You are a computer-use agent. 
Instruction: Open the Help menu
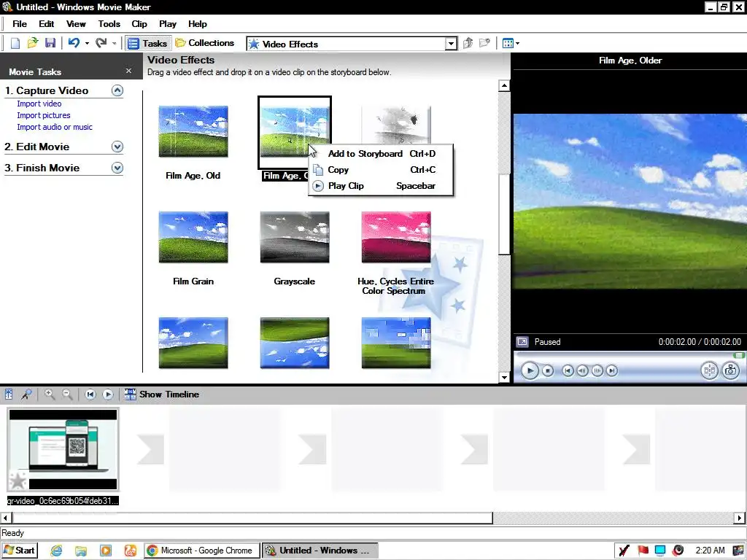coord(197,24)
